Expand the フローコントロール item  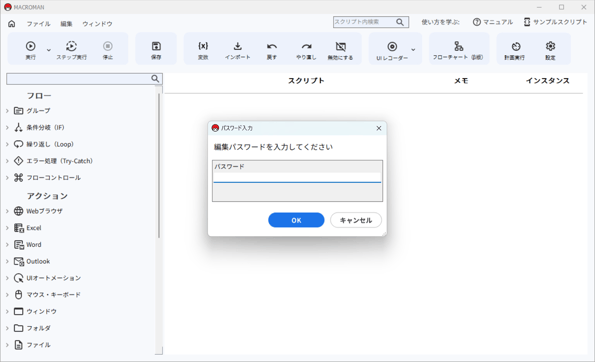(x=7, y=178)
